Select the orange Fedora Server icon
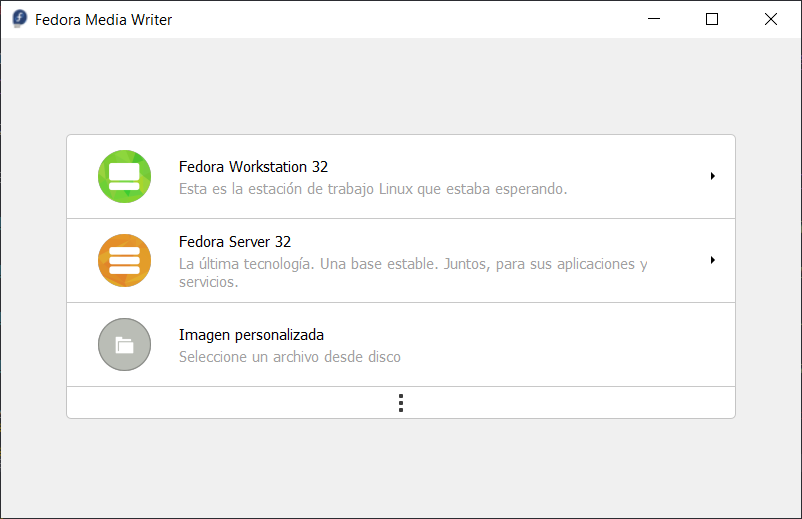This screenshot has height=519, width=802. point(124,260)
